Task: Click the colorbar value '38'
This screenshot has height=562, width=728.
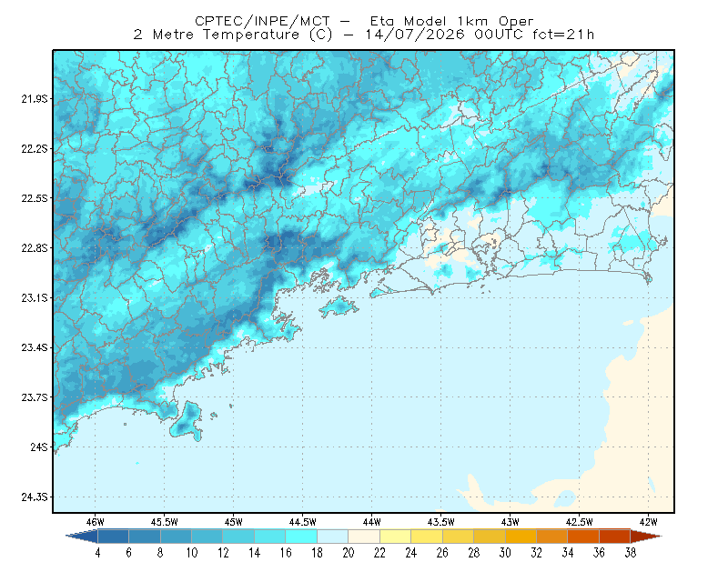Action: point(631,553)
